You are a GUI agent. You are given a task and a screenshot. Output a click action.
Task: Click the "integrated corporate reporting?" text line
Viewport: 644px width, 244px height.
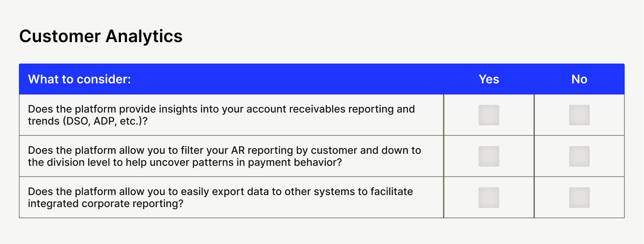click(x=106, y=203)
